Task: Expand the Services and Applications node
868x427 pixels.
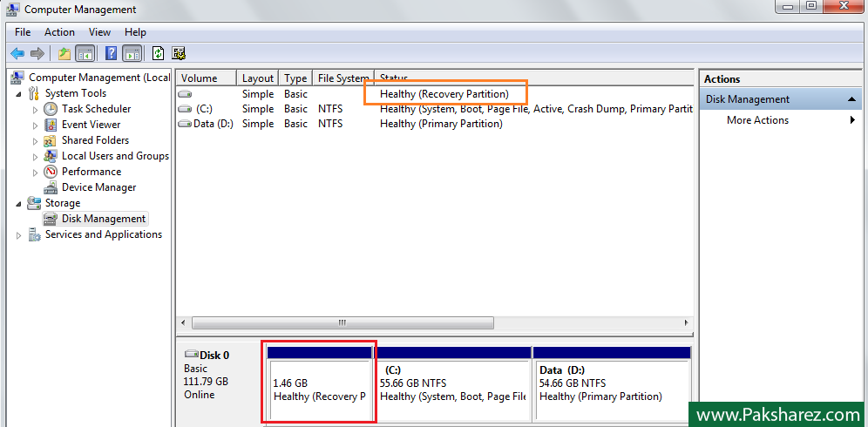Action: 19,235
